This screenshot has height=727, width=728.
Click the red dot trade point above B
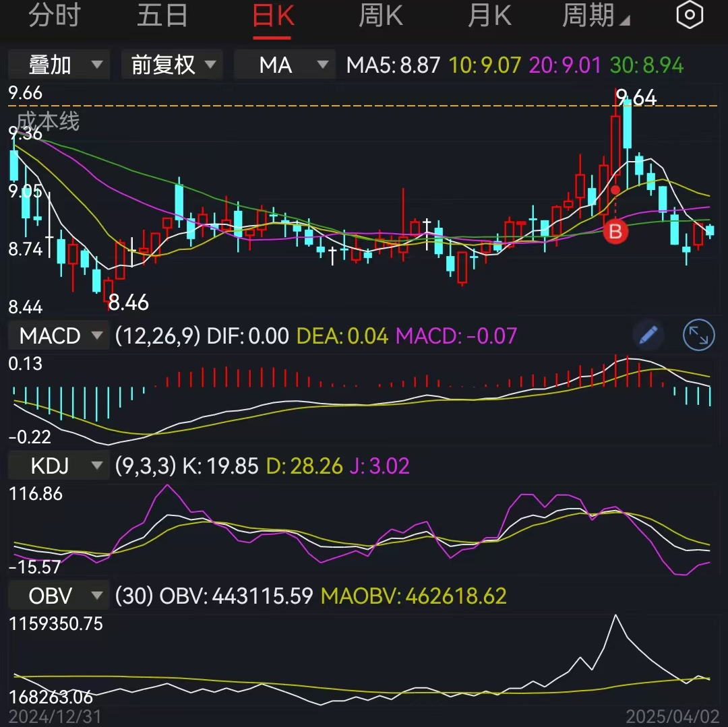615,190
